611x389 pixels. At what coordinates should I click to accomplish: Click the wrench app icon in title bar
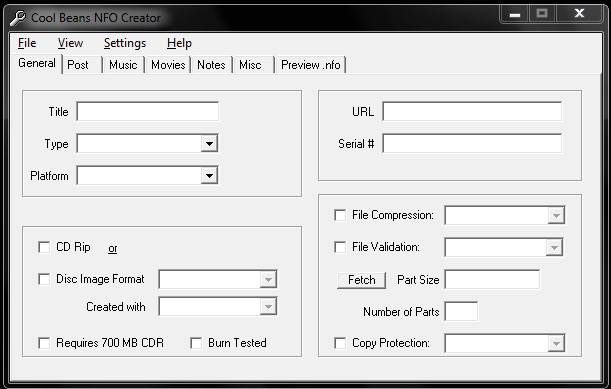click(18, 18)
